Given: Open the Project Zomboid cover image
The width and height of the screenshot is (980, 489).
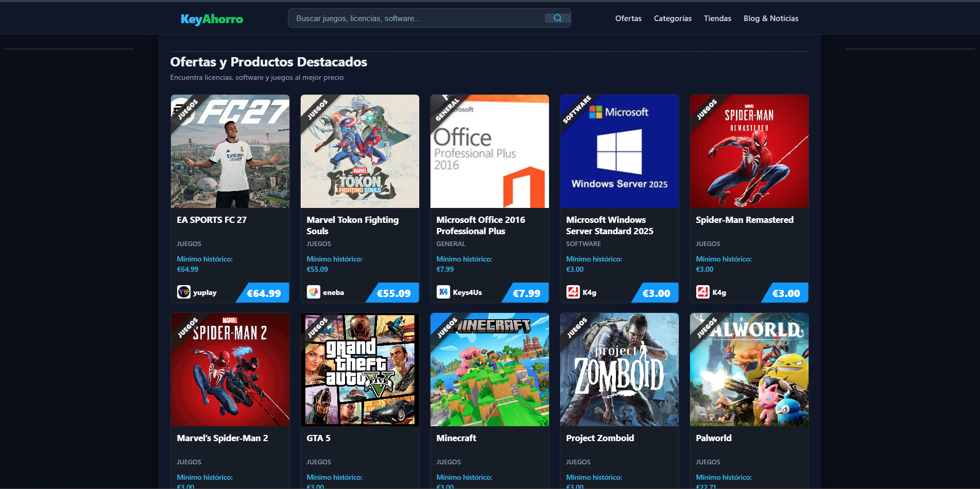Looking at the screenshot, I should tap(620, 370).
